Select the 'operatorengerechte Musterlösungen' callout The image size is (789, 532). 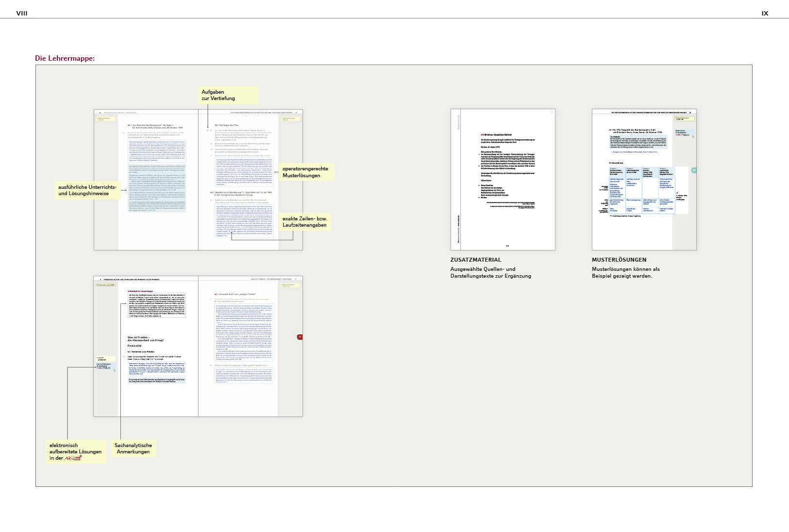click(306, 172)
